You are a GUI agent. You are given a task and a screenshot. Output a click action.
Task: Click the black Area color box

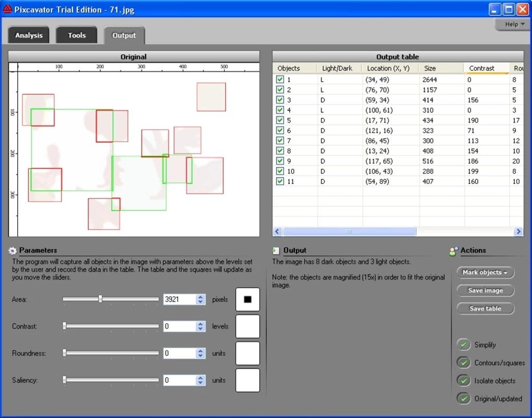pyautogui.click(x=247, y=299)
